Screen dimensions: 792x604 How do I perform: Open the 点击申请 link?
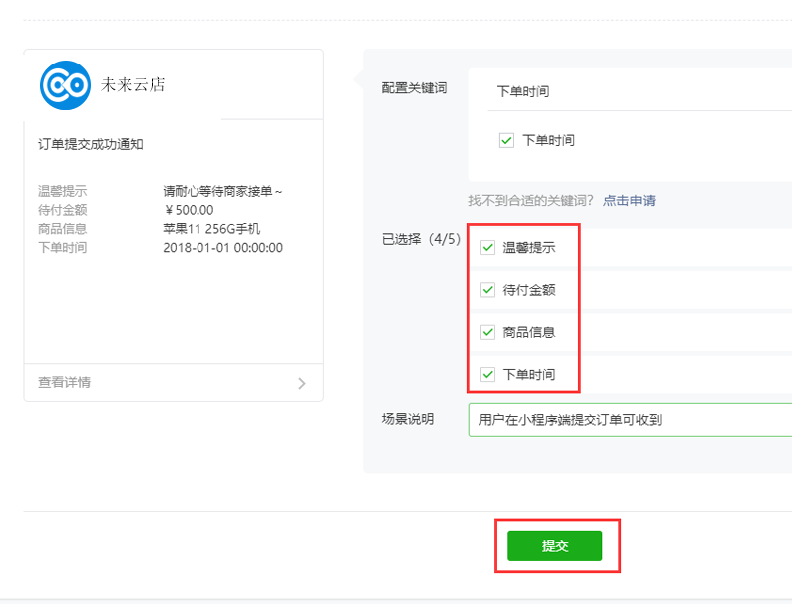point(629,200)
